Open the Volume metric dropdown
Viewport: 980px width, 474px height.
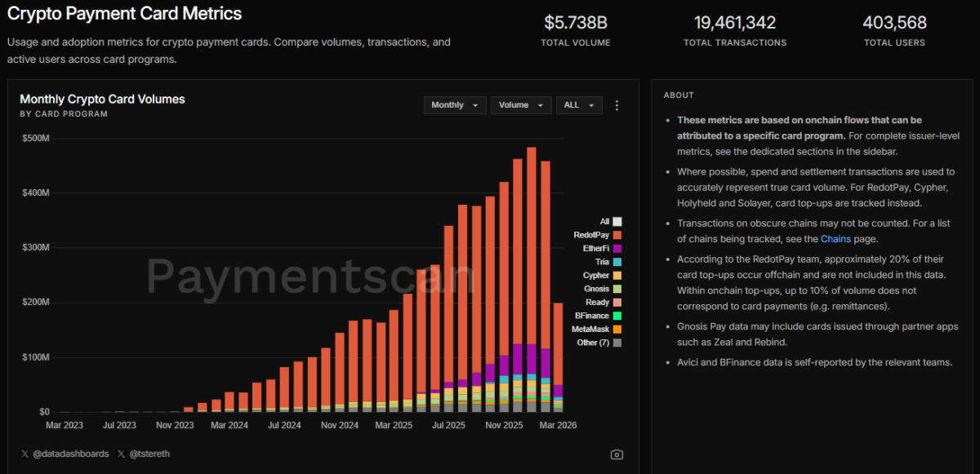point(521,105)
